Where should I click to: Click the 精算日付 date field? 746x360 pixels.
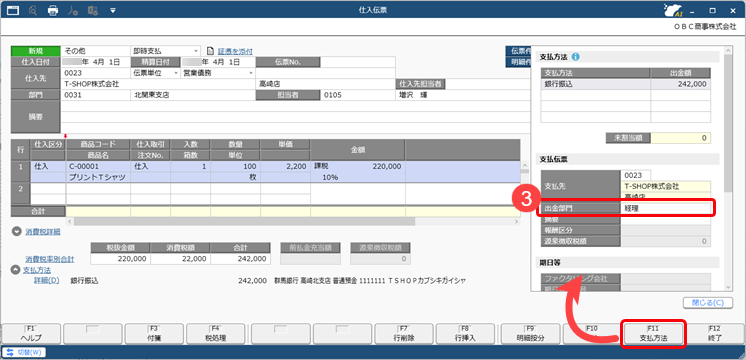click(218, 62)
